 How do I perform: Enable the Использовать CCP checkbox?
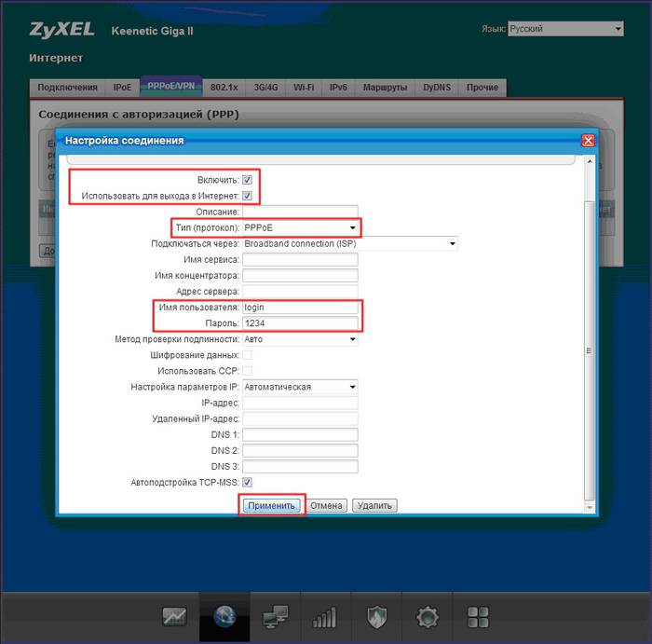click(247, 371)
